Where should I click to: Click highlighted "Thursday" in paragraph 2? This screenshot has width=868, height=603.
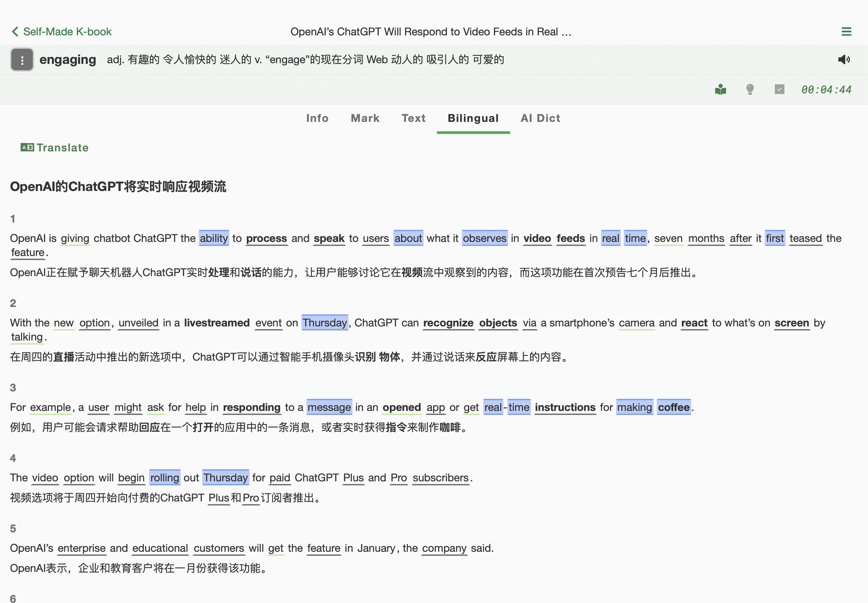[325, 323]
